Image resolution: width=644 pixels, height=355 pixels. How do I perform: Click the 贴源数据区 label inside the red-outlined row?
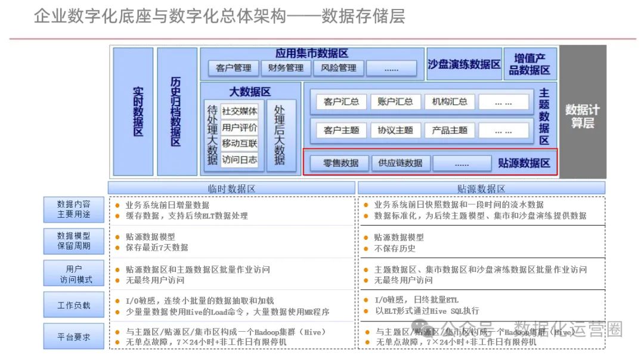pos(524,163)
